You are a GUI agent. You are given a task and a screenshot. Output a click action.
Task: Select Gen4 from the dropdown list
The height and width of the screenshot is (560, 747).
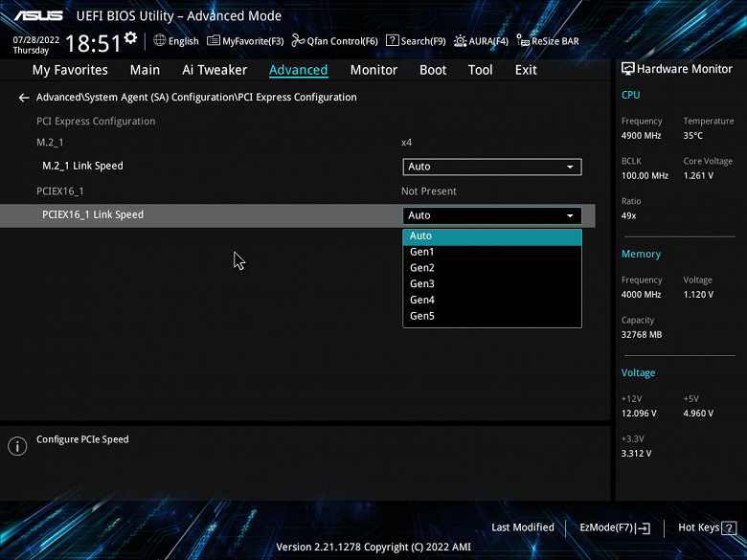click(x=492, y=300)
